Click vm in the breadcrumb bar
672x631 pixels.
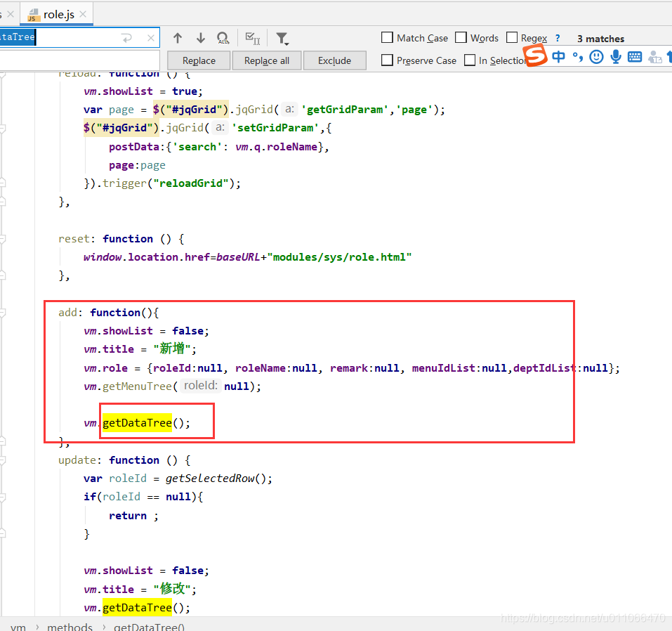[18, 627]
